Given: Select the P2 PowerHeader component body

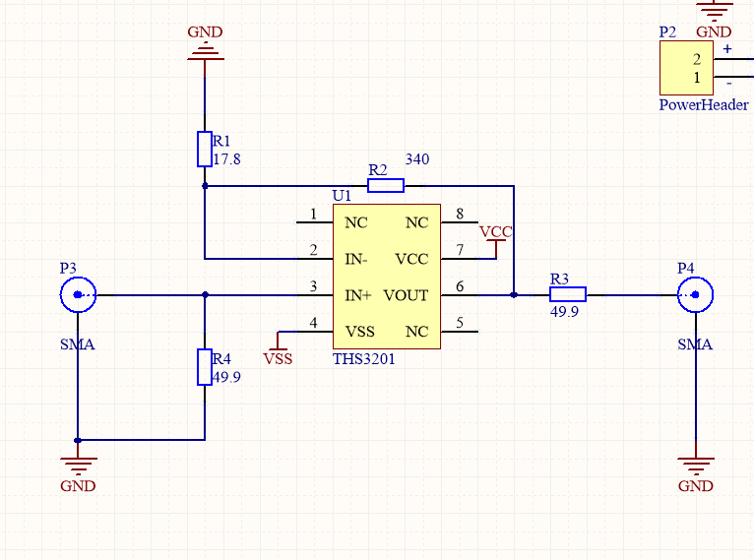Looking at the screenshot, I should coord(686,68).
